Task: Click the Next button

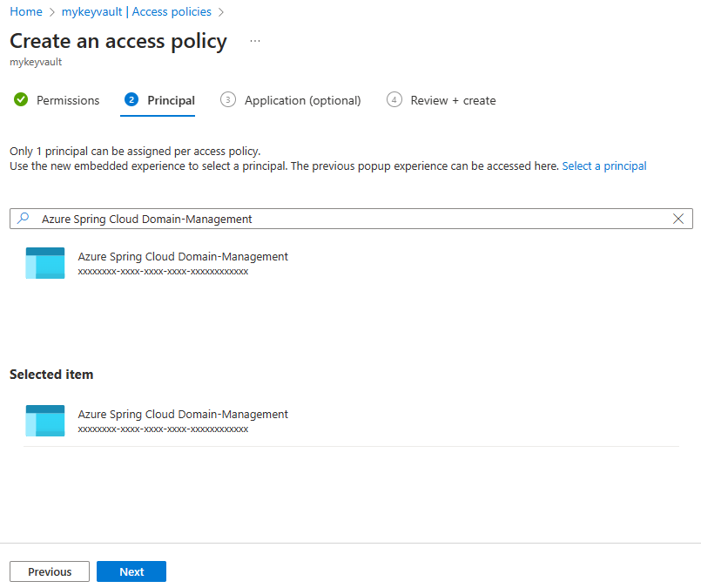Action: coord(131,571)
